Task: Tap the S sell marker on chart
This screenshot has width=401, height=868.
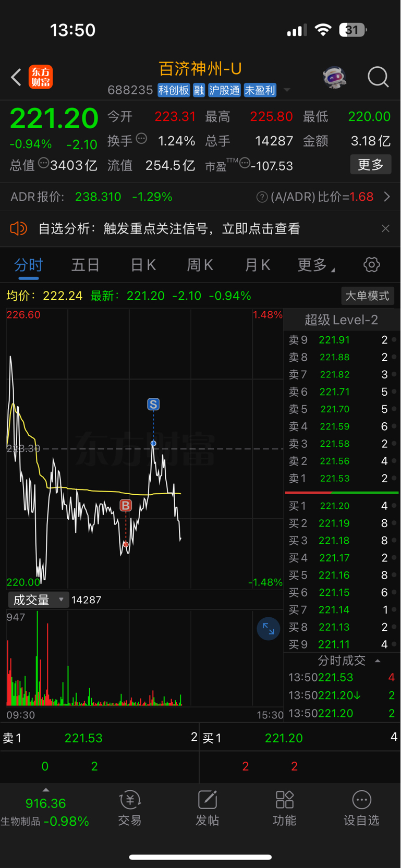Action: point(153,404)
